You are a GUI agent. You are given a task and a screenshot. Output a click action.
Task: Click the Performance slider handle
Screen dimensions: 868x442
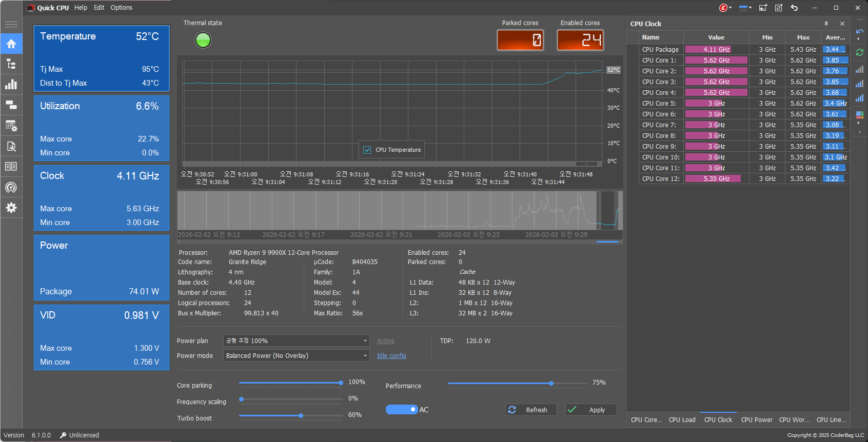[551, 383]
